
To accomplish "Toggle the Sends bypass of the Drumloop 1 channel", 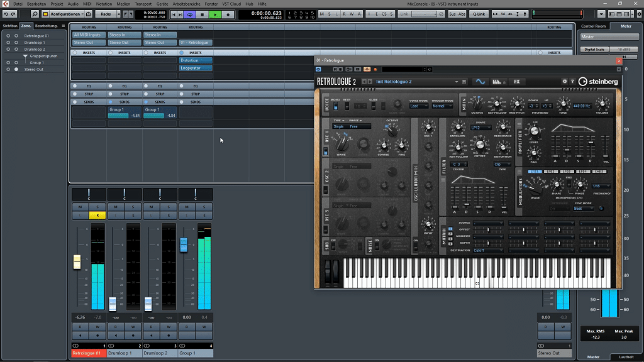I will [110, 102].
